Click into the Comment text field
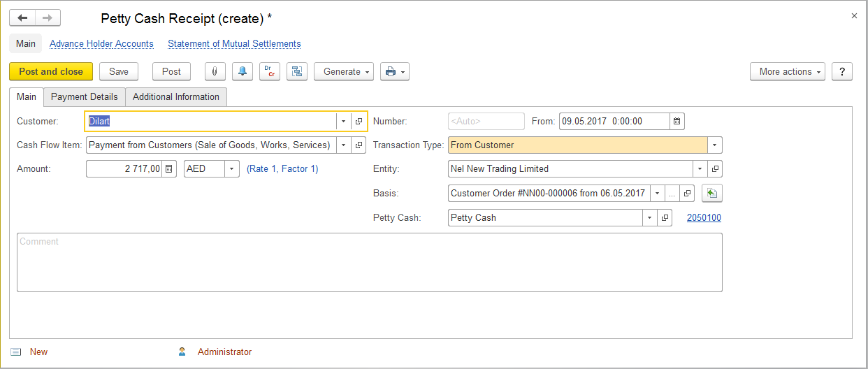The height and width of the screenshot is (369, 868). tap(369, 262)
